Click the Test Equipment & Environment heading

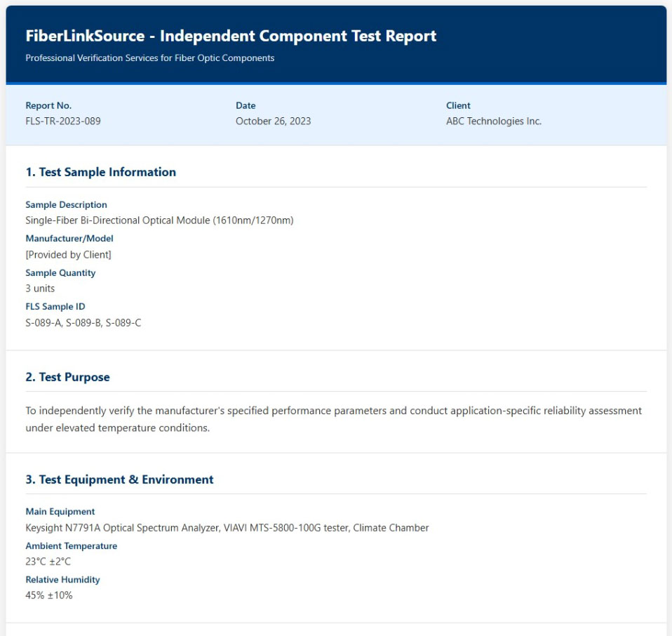[x=119, y=479]
